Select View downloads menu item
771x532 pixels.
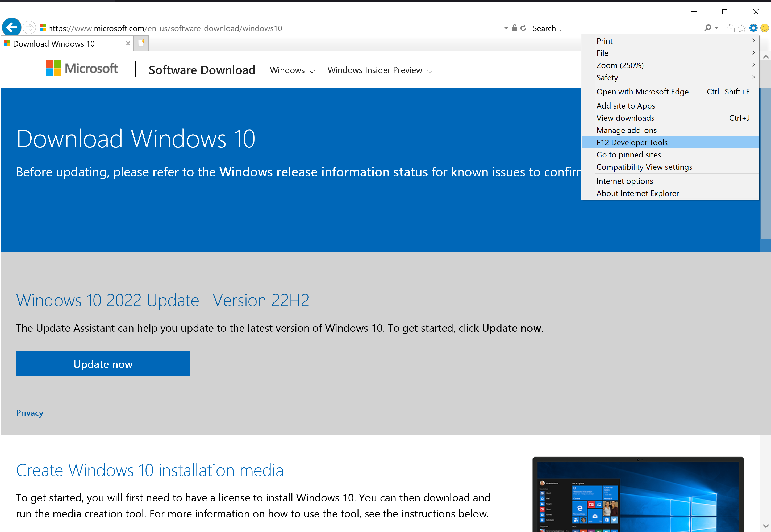point(670,118)
